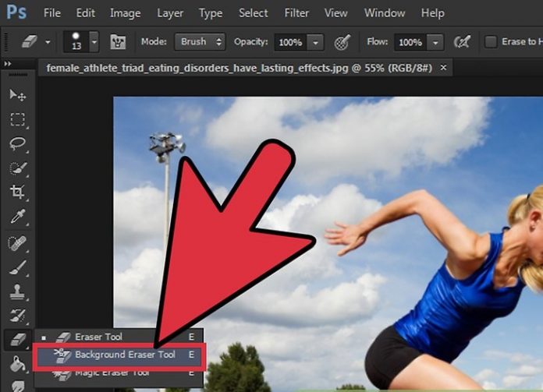Select the Move tool
This screenshot has width=543, height=392.
pos(17,95)
